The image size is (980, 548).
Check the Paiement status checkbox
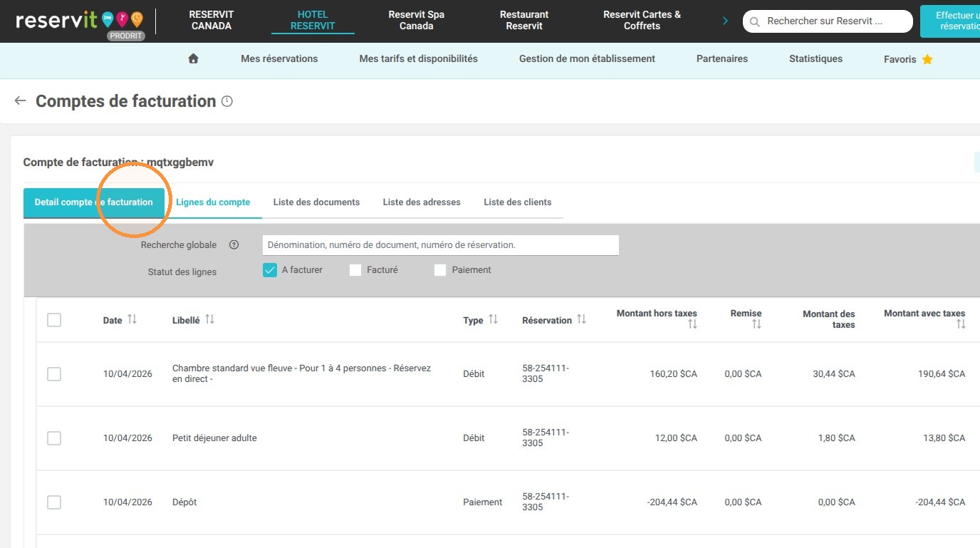coord(440,270)
